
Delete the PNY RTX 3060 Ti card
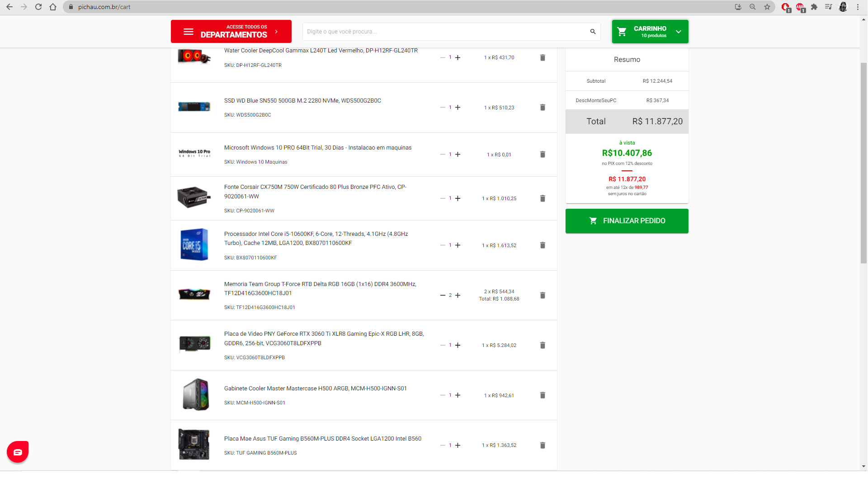click(542, 345)
